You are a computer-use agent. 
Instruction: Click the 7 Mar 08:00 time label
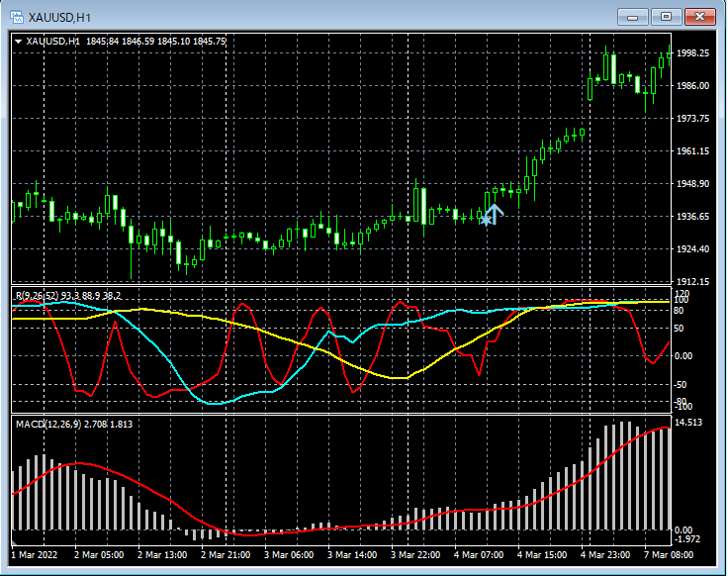click(x=669, y=554)
